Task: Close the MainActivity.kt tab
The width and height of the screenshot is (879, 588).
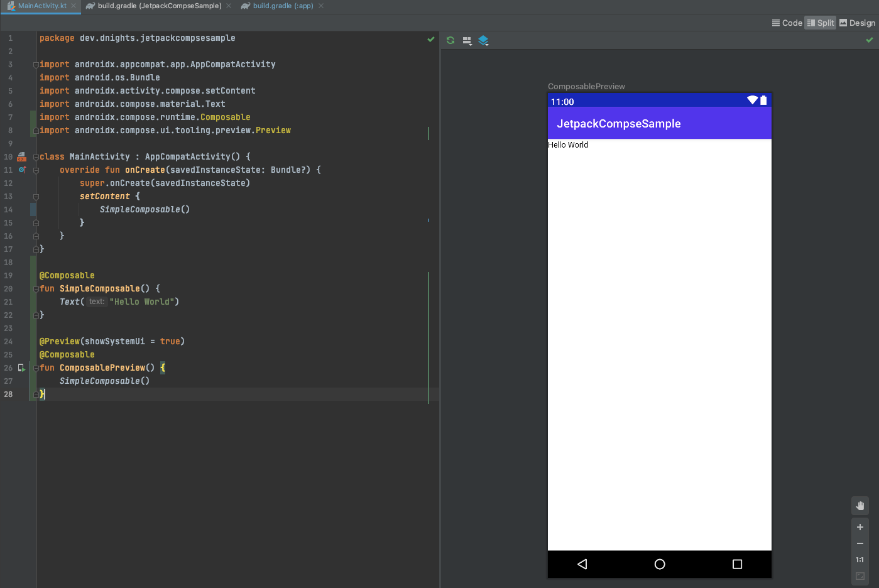Action: point(74,6)
